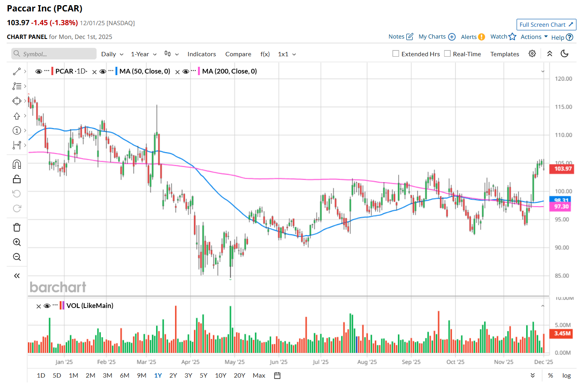This screenshot has height=389, width=588.
Task: Enable the Extended Hrs checkbox
Action: click(396, 53)
